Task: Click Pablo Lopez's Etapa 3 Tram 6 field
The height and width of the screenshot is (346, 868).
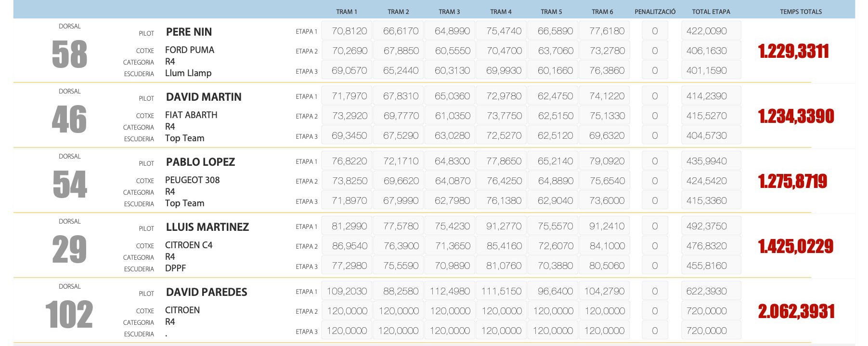Action: click(x=604, y=200)
